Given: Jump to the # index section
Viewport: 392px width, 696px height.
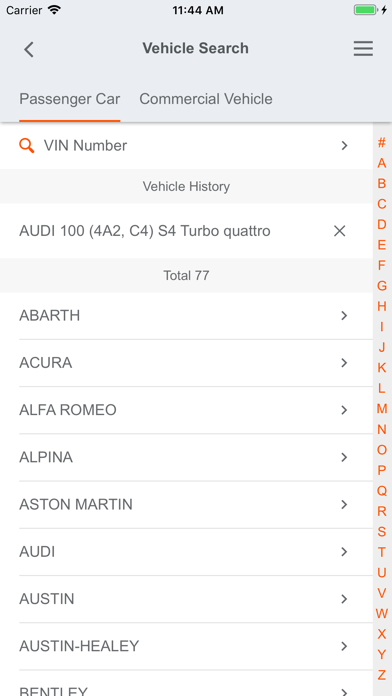Looking at the screenshot, I should tap(382, 143).
